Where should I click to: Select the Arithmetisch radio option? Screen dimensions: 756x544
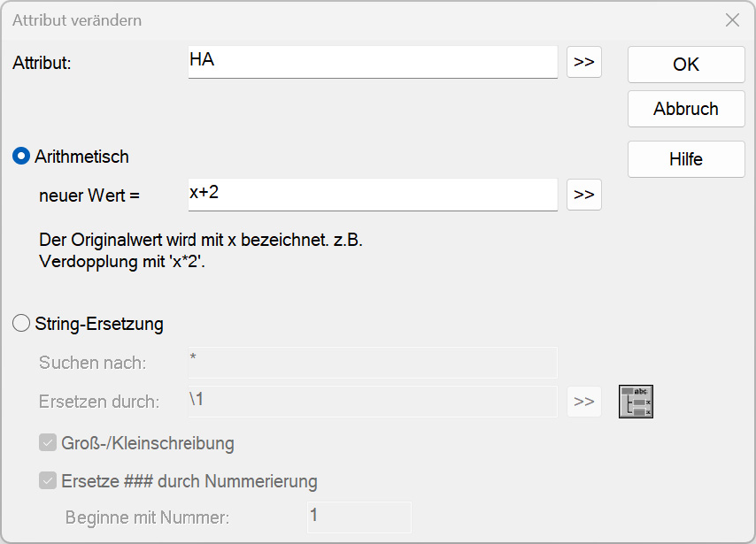click(x=21, y=156)
